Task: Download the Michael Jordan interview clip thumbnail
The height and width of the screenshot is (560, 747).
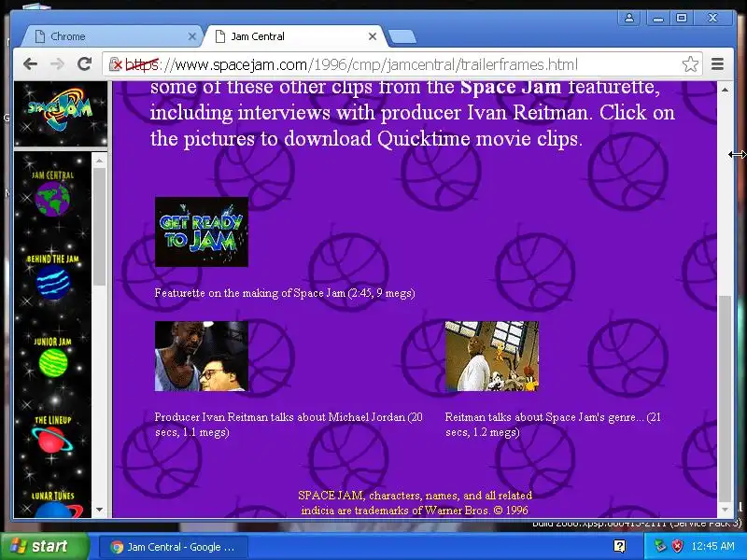Action: point(202,357)
